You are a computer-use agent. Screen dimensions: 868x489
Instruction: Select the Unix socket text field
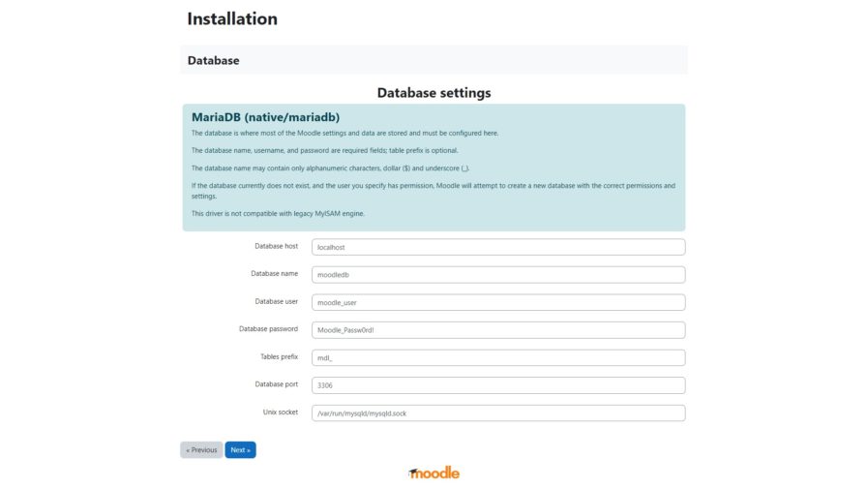coord(498,413)
